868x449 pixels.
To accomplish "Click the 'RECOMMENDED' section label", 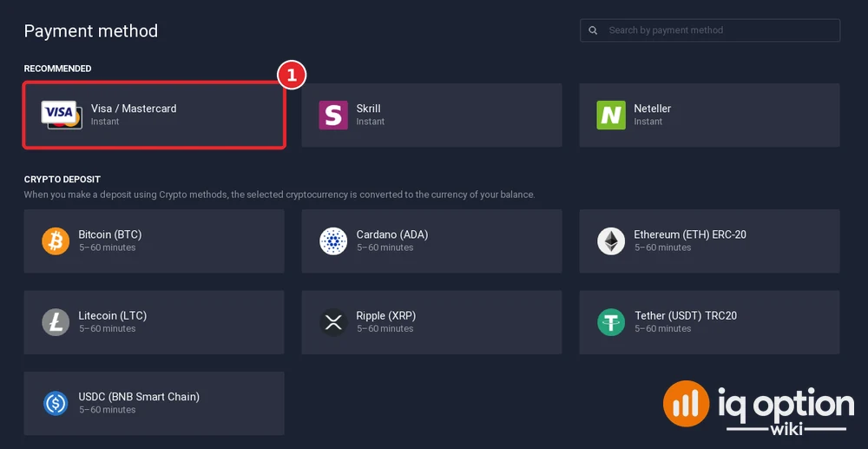I will (x=57, y=69).
